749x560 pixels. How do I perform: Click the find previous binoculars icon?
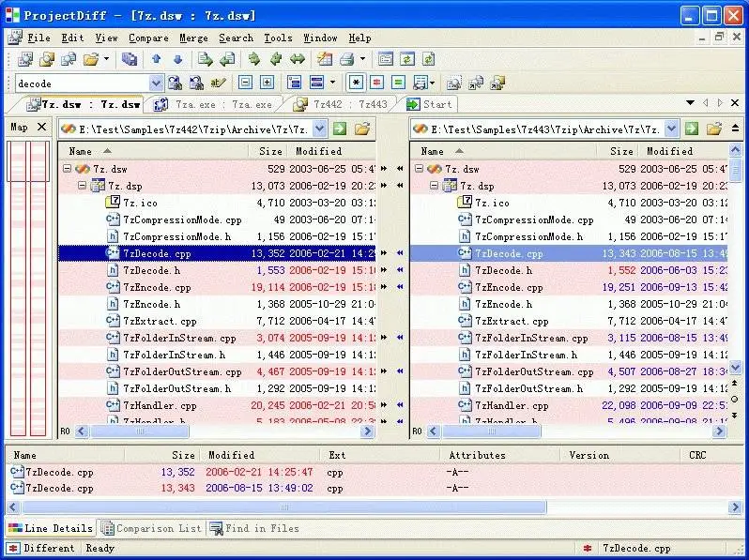(x=196, y=83)
